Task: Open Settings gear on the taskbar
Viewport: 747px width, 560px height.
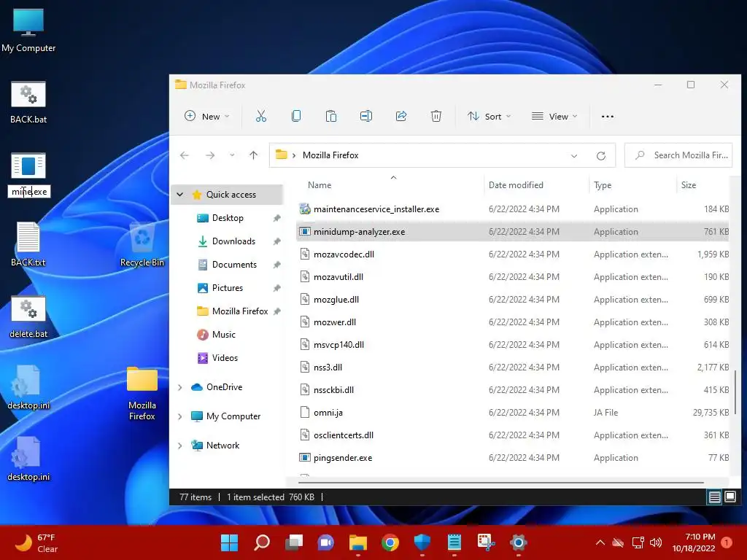Action: (519, 542)
